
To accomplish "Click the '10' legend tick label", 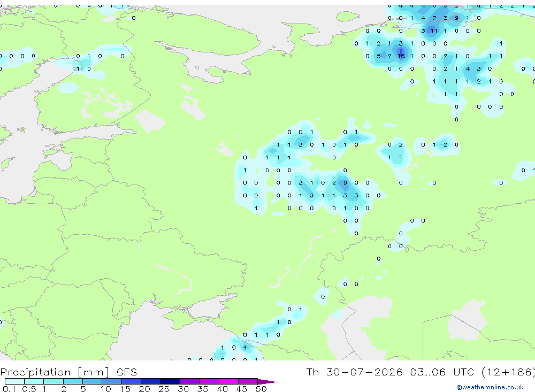I will tap(106, 389).
